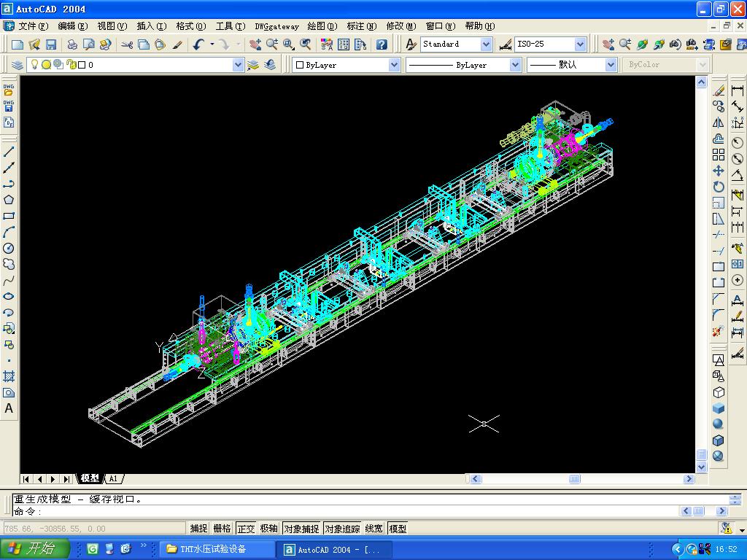747x560 pixels.
Task: Select the Line drawing tool
Action: click(9, 152)
